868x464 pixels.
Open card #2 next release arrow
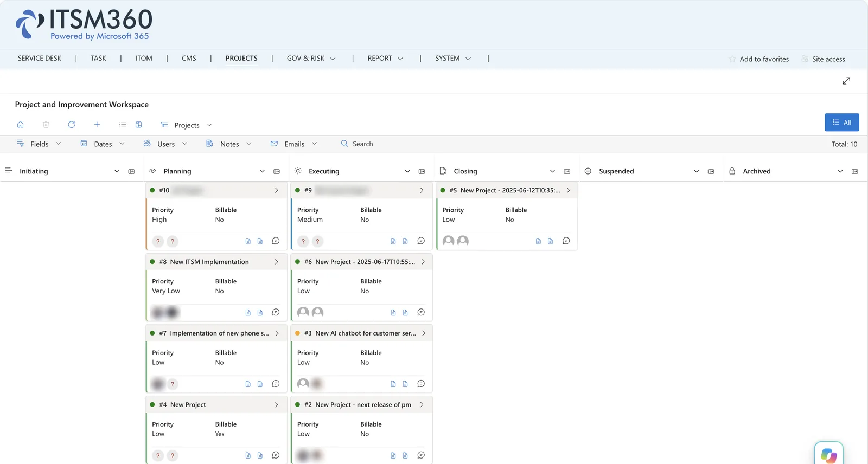(x=422, y=405)
